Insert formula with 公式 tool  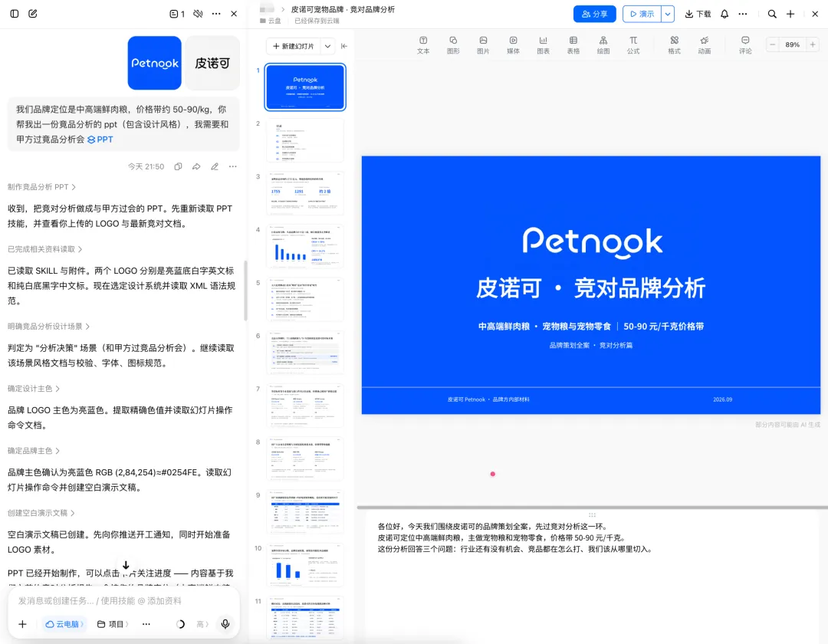[634, 45]
